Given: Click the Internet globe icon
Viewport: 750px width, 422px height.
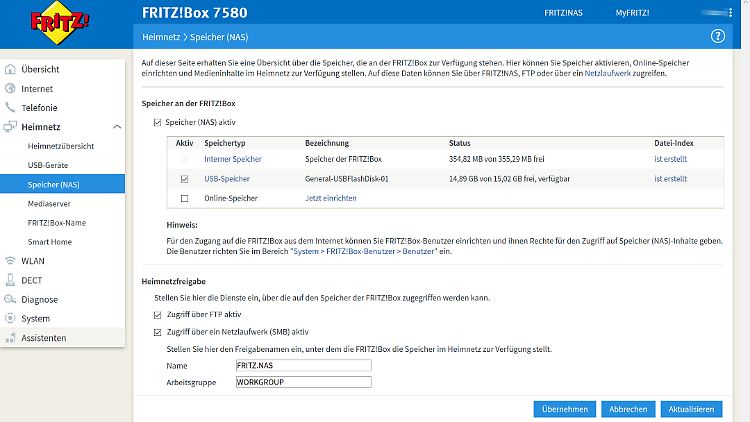Looking at the screenshot, I should pyautogui.click(x=11, y=88).
